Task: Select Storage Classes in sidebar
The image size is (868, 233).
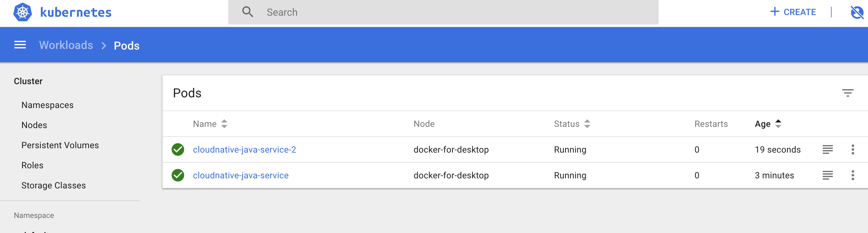Action: 53,186
